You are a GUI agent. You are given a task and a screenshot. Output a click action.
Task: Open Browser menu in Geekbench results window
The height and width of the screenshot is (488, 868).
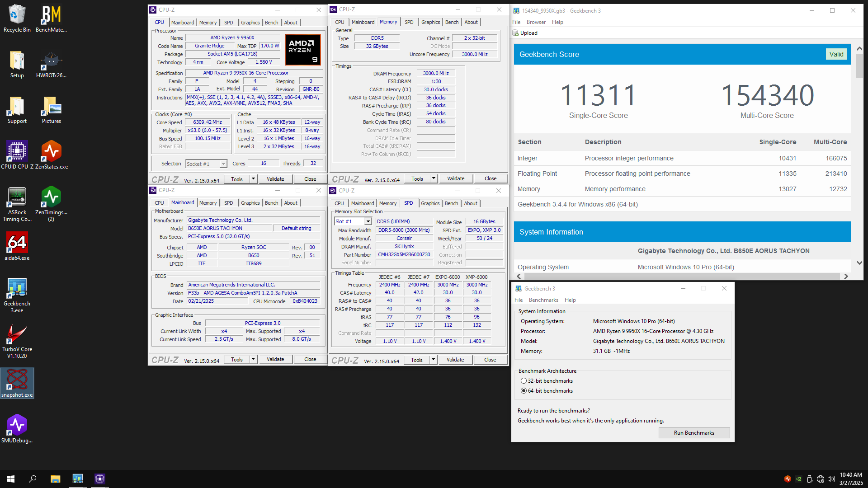tap(536, 22)
